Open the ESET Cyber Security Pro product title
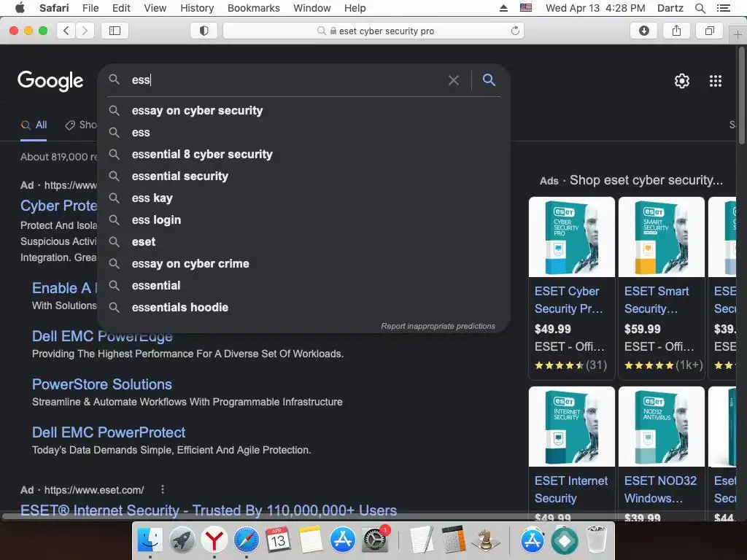 pos(569,300)
